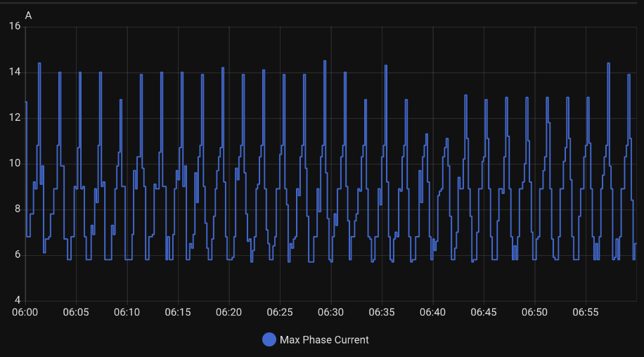Screen dimensions: 644x357
Task: Click the 06:15 time axis label
Action: 178,312
